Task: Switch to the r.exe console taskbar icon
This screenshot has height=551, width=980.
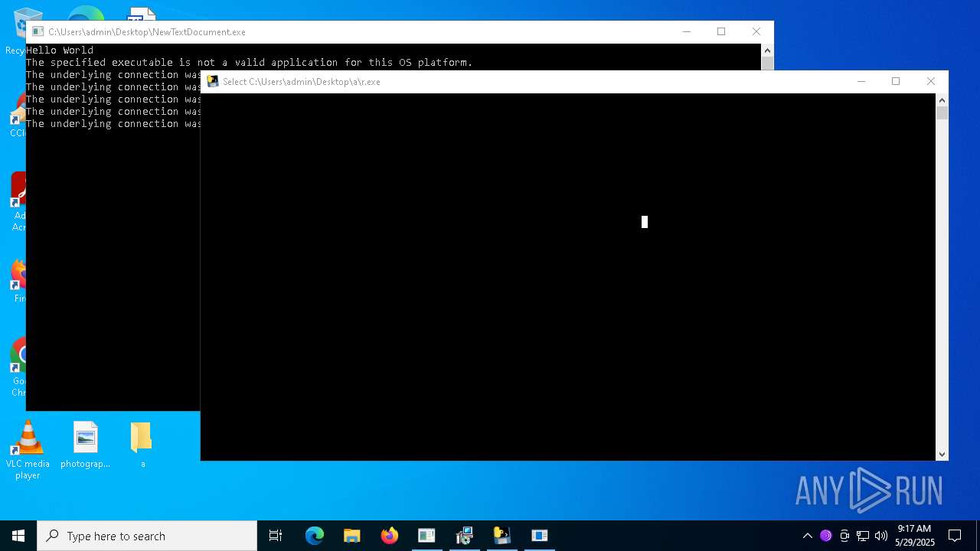Action: tap(501, 536)
